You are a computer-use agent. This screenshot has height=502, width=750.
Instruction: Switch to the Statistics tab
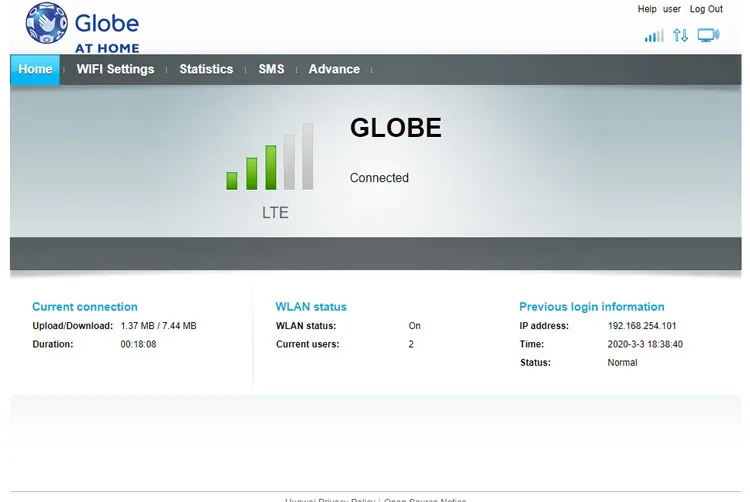[x=206, y=69]
